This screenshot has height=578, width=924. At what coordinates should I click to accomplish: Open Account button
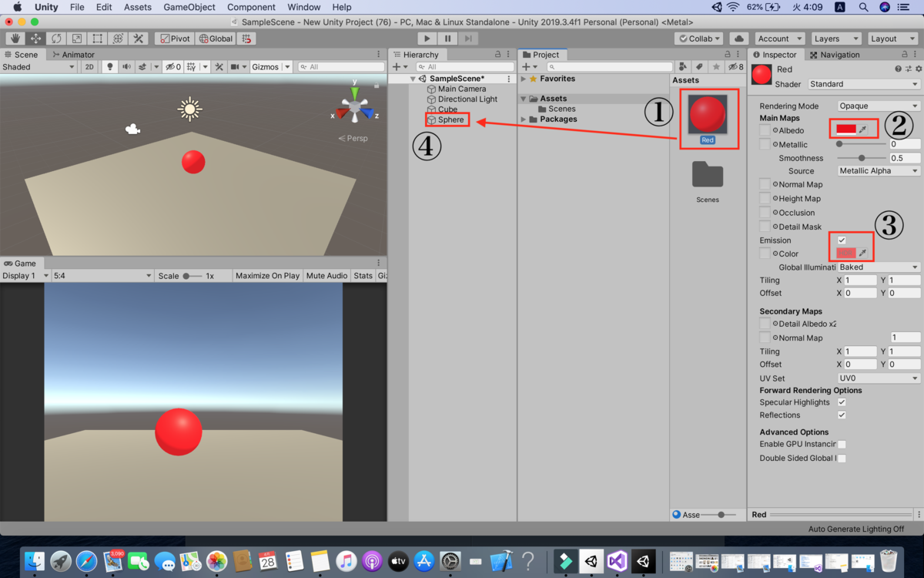click(779, 39)
